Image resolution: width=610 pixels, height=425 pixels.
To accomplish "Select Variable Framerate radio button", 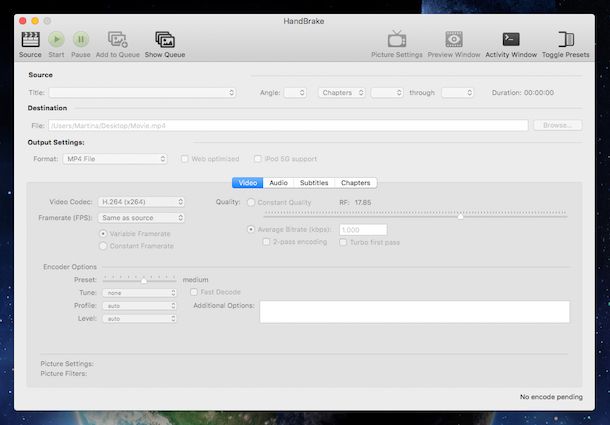I will coord(103,234).
